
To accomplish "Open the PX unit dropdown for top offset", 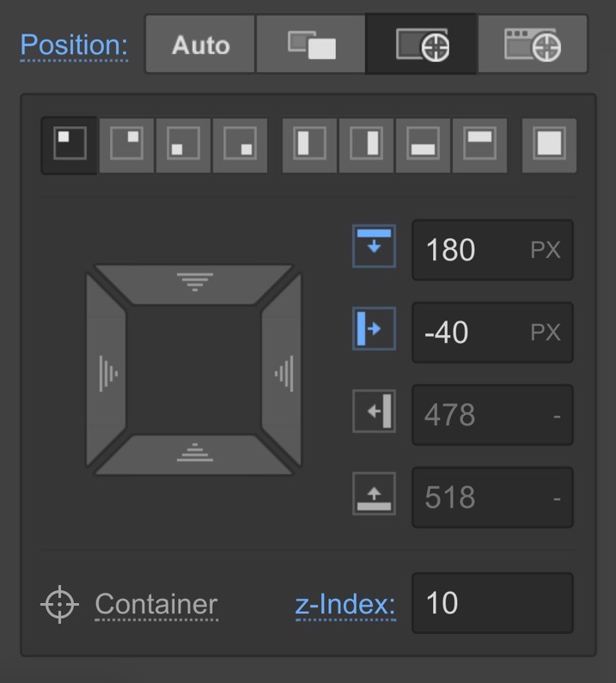I will [x=545, y=250].
